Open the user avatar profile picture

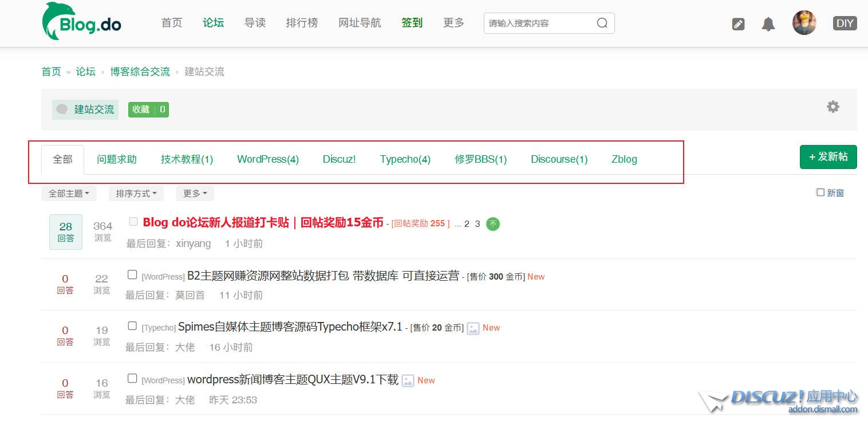click(x=804, y=23)
